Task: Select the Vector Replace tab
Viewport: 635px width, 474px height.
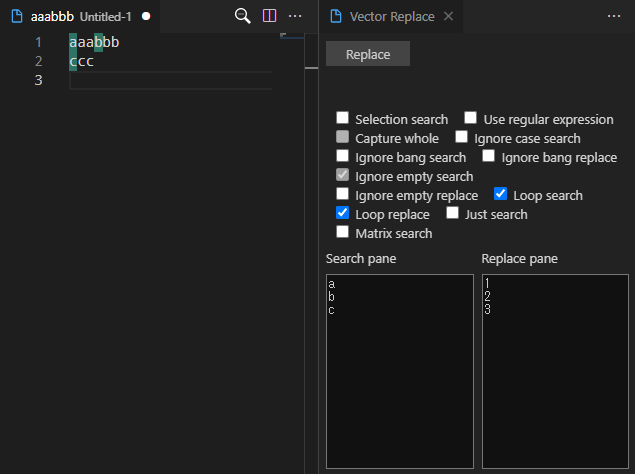Action: (391, 17)
